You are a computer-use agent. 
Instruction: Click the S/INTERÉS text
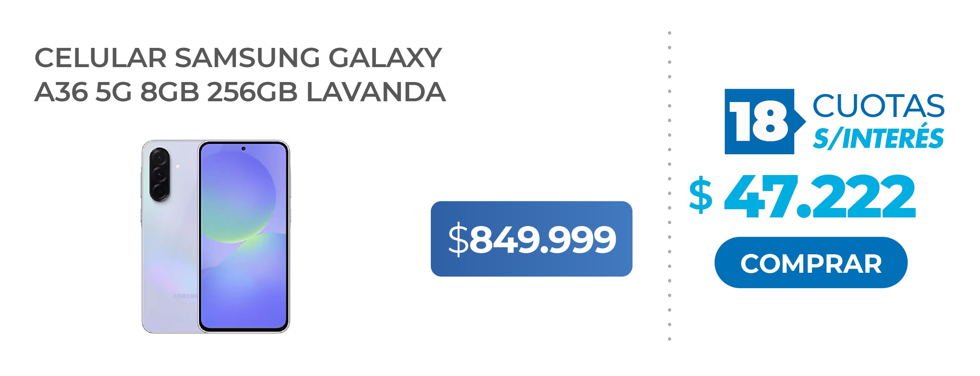tap(878, 137)
